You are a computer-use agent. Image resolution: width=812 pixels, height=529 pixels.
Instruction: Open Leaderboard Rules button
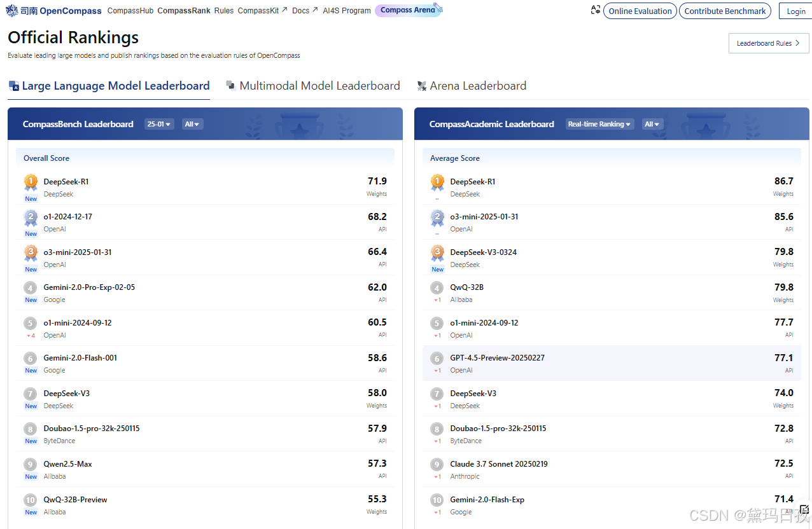pos(769,43)
